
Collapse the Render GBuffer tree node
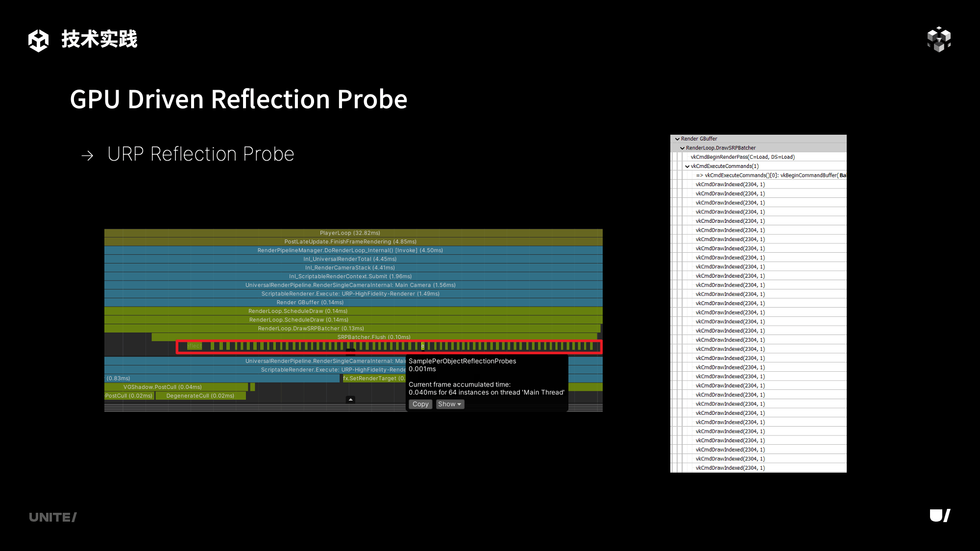coord(677,139)
